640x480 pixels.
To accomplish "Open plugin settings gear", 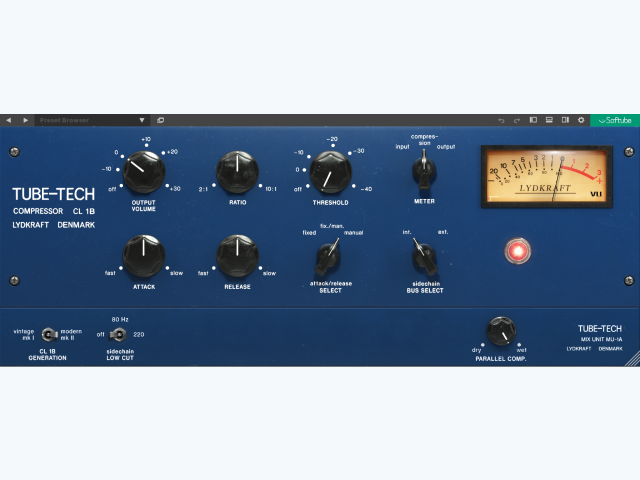I will point(581,120).
